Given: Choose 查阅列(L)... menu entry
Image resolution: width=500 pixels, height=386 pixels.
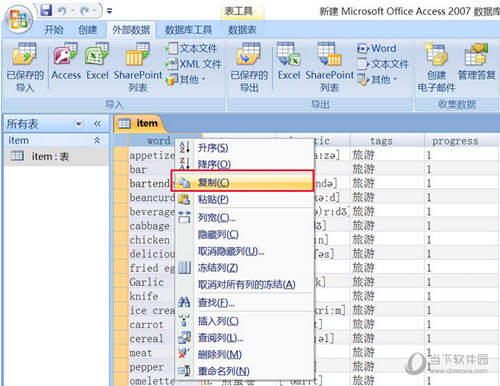Looking at the screenshot, I should (x=244, y=338).
